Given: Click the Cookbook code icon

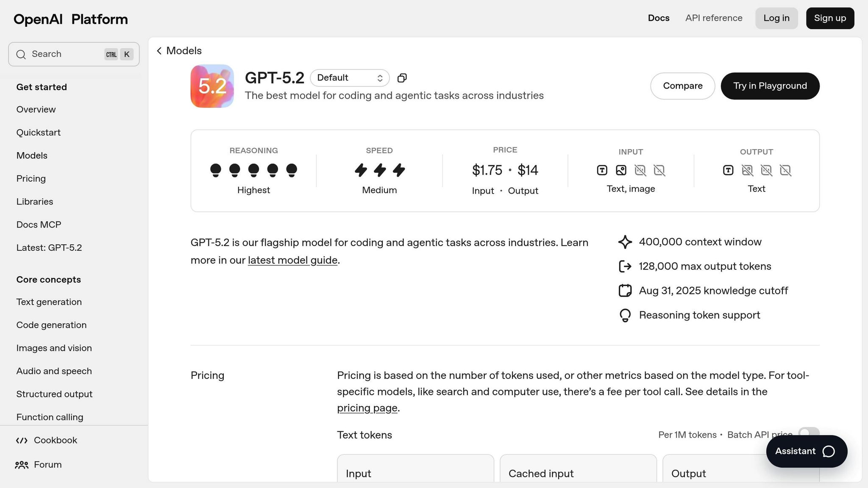Looking at the screenshot, I should tap(22, 441).
